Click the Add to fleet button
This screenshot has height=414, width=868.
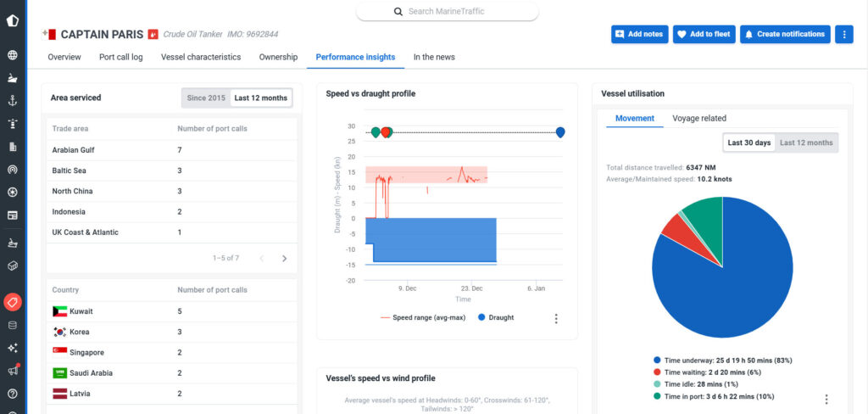(704, 35)
